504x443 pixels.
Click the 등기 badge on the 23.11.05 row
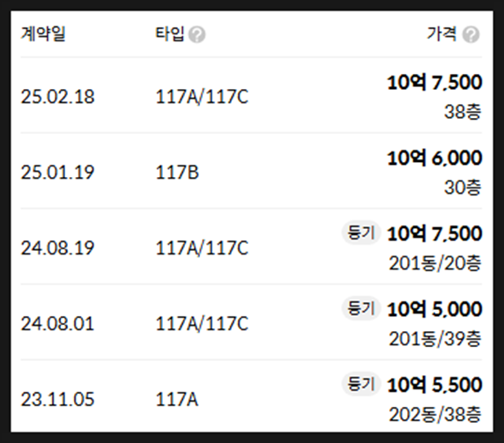click(361, 384)
